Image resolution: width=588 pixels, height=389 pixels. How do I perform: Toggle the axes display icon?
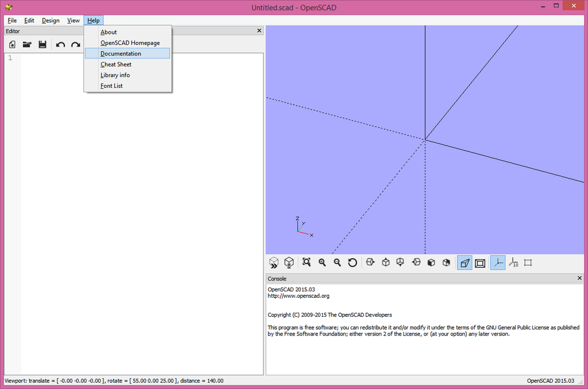pyautogui.click(x=497, y=262)
